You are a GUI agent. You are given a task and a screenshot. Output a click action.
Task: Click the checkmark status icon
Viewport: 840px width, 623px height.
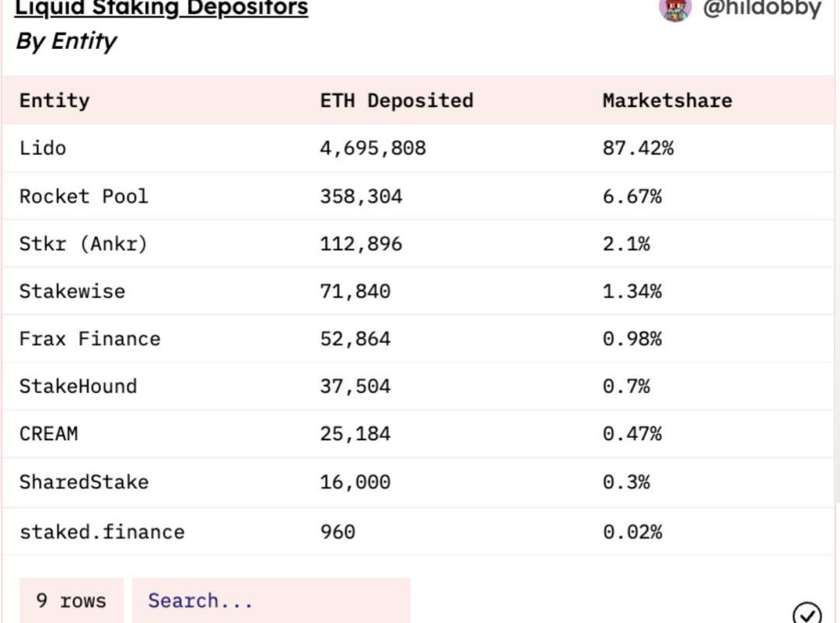(807, 614)
